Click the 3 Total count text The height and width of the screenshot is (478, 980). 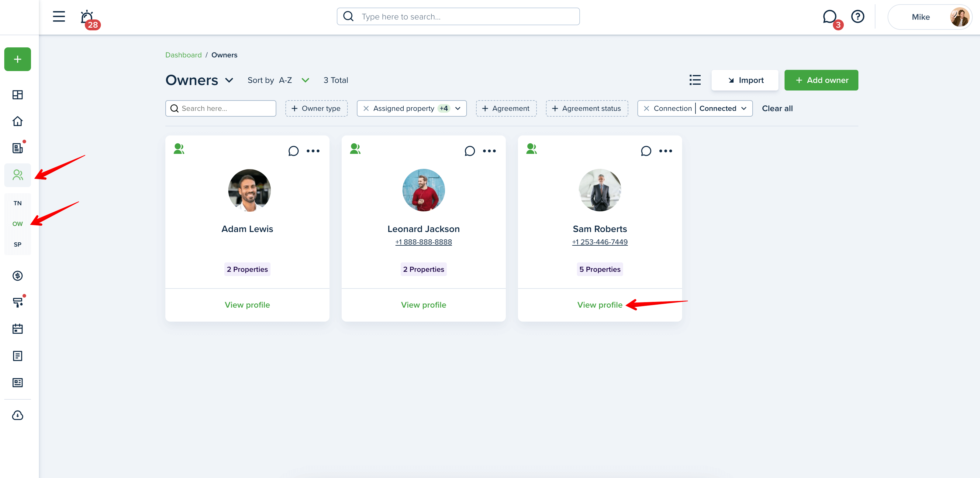click(x=336, y=80)
